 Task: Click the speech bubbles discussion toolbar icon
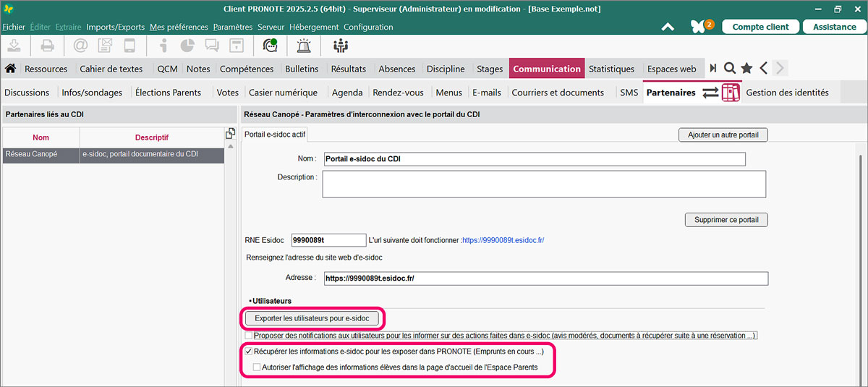coord(212,46)
